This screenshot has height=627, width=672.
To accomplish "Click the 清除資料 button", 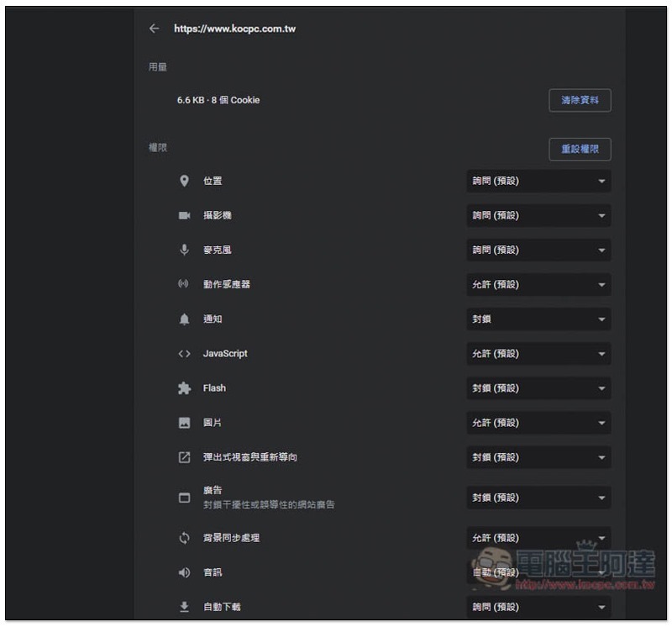I will click(580, 100).
